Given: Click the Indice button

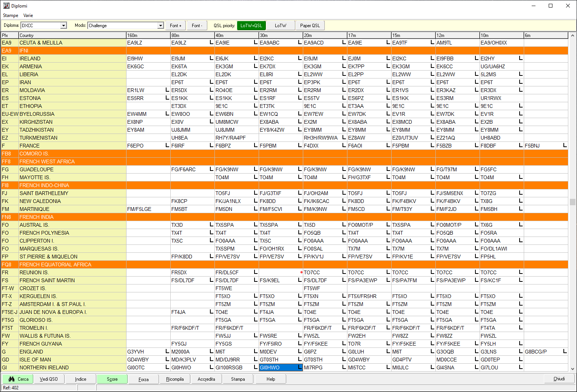Looking at the screenshot, I should click(x=80, y=379).
